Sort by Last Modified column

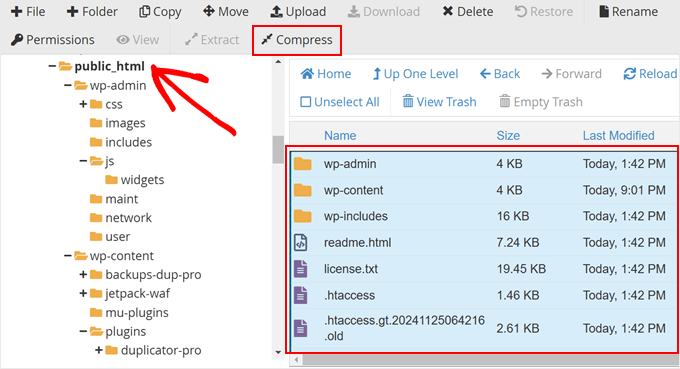(618, 136)
